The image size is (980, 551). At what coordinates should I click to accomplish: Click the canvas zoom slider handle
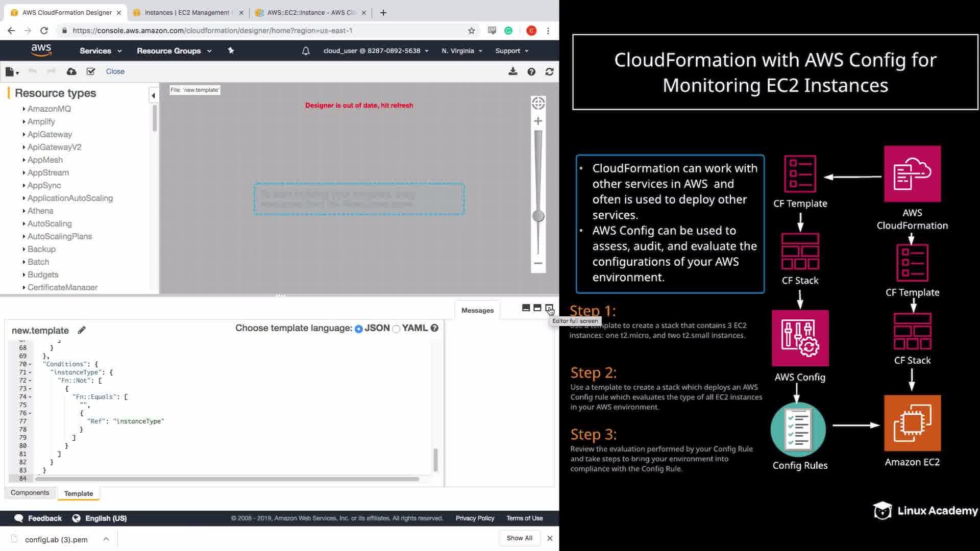click(x=538, y=216)
